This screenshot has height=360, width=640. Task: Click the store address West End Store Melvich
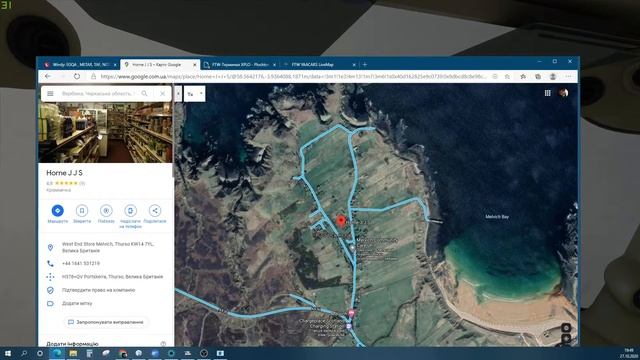point(107,247)
